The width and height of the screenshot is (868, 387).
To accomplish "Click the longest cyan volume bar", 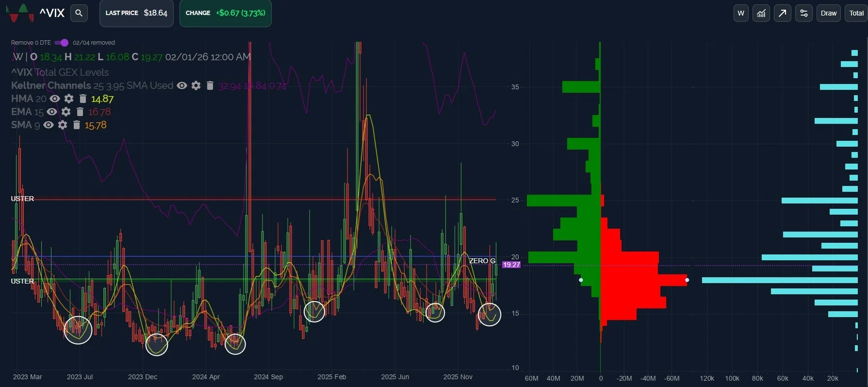I will [x=780, y=280].
